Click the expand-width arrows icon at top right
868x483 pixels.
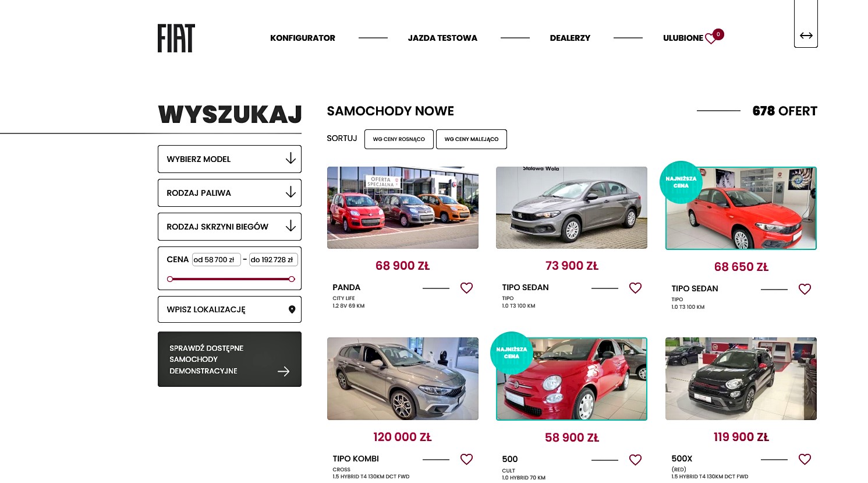(x=806, y=36)
